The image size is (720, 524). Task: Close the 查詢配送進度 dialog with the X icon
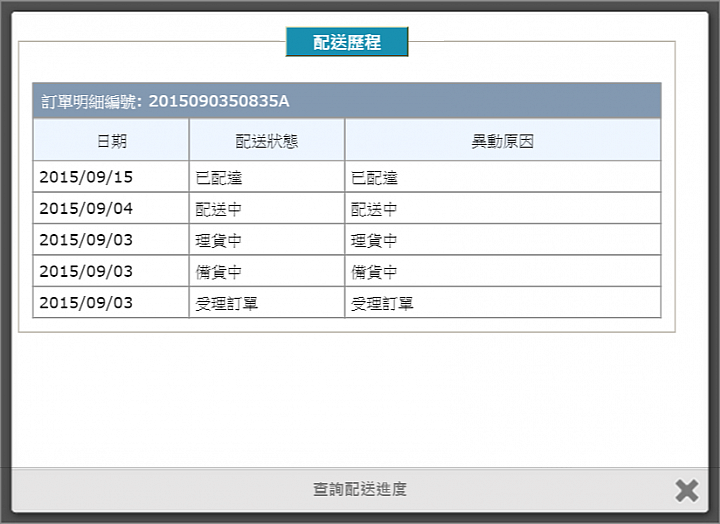pyautogui.click(x=687, y=490)
